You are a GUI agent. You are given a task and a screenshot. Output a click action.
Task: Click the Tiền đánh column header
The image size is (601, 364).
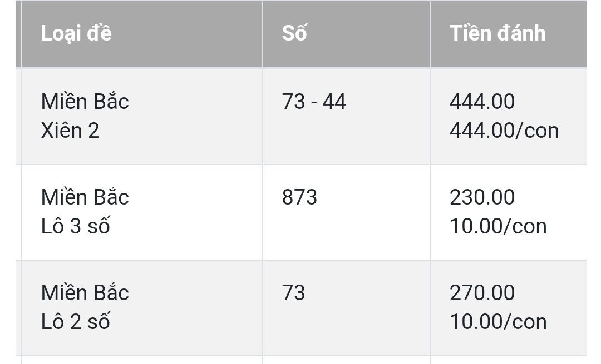click(x=509, y=34)
